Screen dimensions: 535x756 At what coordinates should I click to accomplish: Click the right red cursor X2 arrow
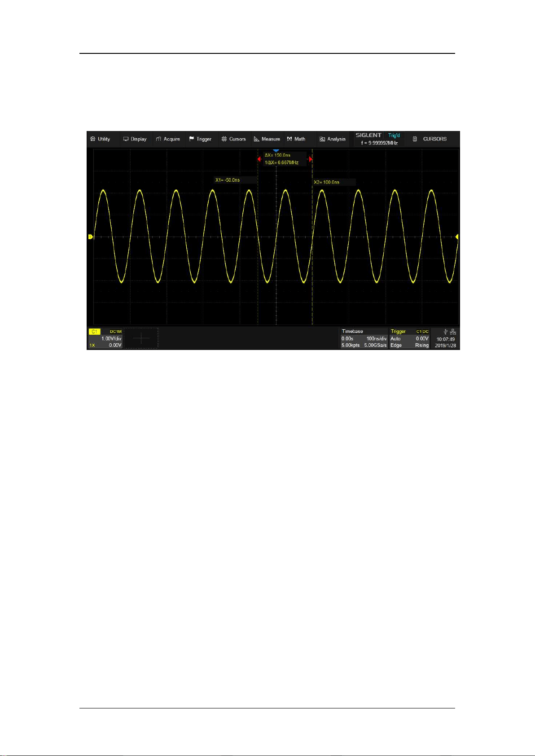coord(310,159)
